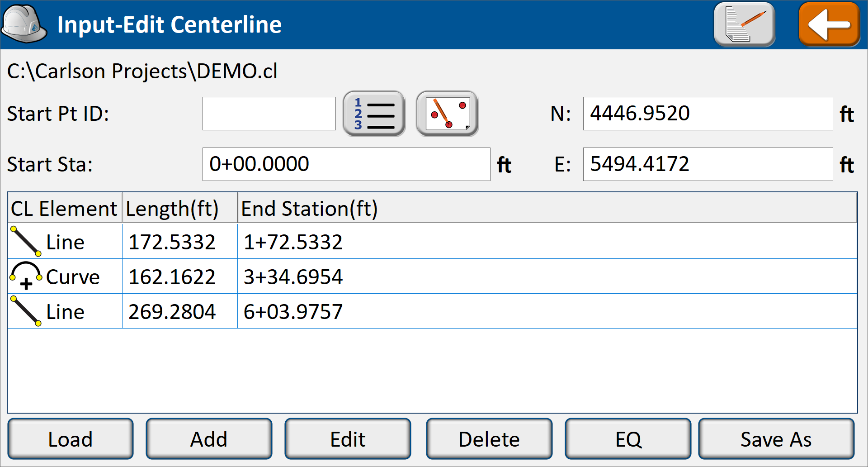Select end station 6+03.9757
868x467 pixels.
coord(293,312)
